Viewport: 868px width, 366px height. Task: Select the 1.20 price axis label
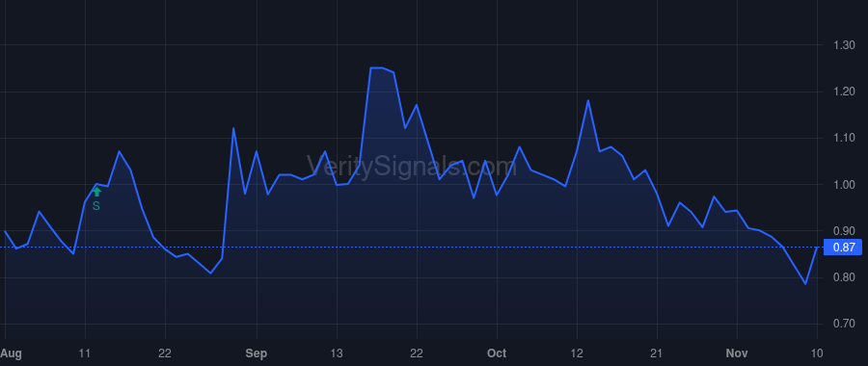[x=844, y=91]
